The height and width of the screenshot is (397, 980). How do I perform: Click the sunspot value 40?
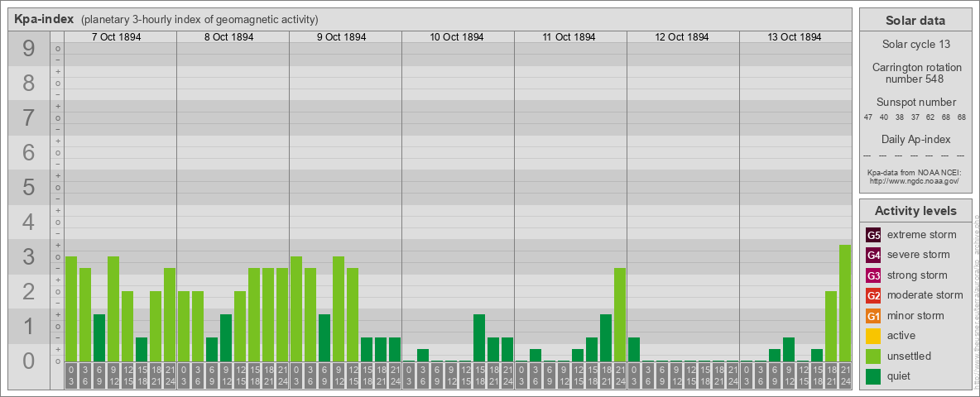coord(884,117)
